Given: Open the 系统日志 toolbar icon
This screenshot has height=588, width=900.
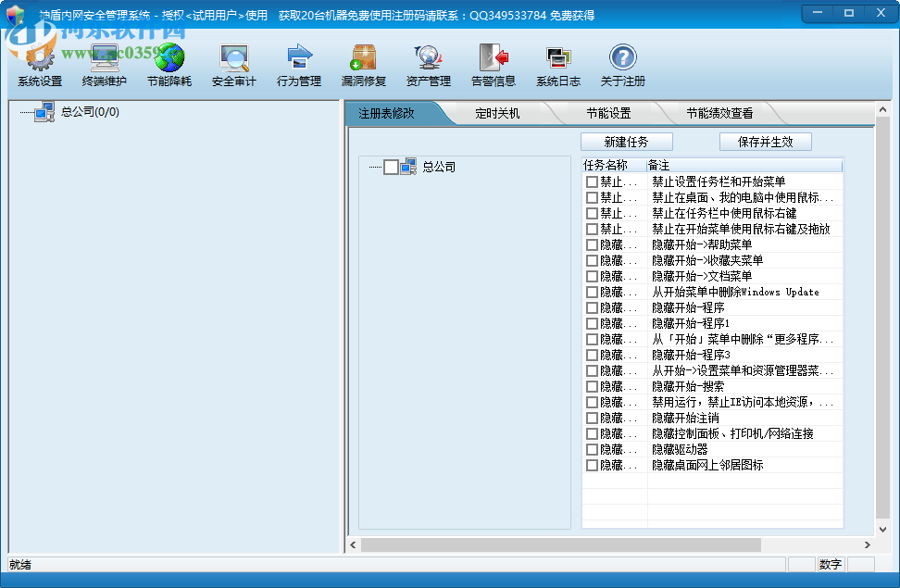Looking at the screenshot, I should coord(558,58).
